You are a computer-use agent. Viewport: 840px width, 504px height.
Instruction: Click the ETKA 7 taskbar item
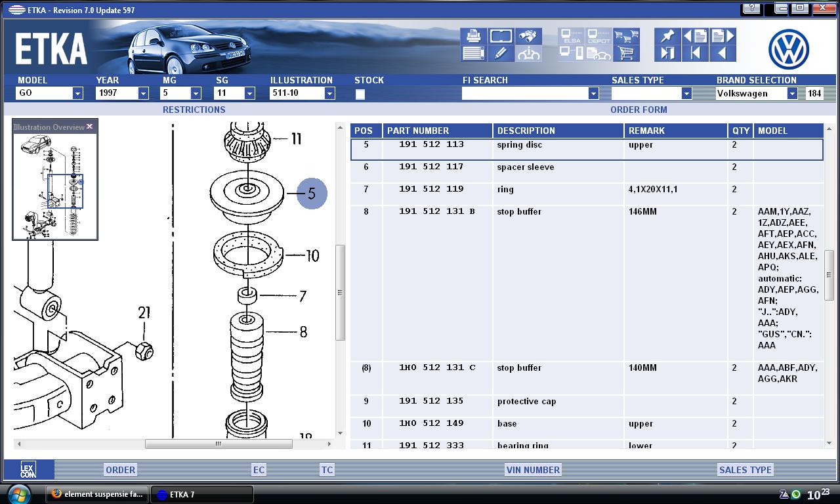[201, 494]
